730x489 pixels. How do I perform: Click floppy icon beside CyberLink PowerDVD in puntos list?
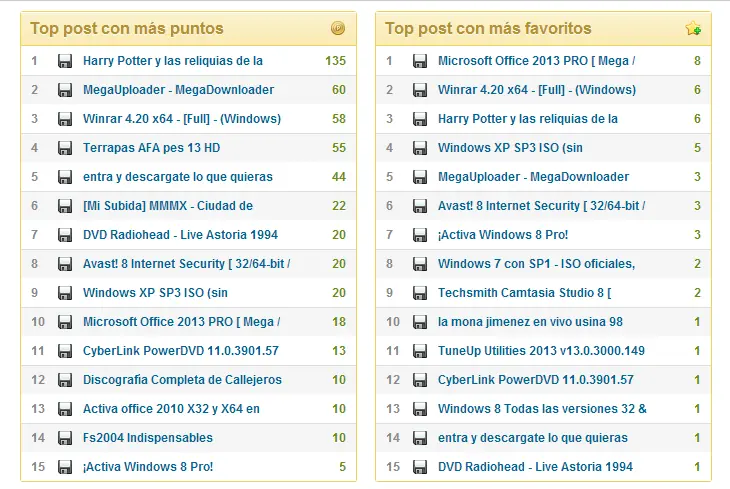pyautogui.click(x=65, y=351)
